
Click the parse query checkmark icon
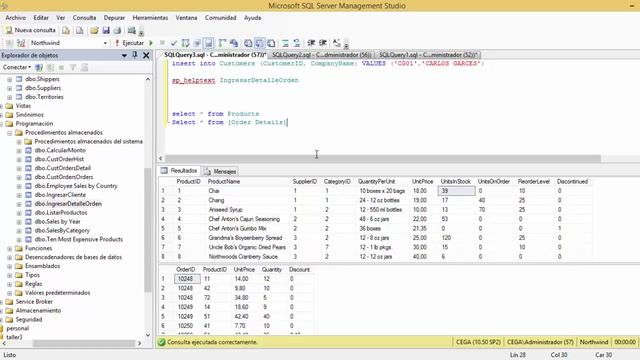point(174,43)
